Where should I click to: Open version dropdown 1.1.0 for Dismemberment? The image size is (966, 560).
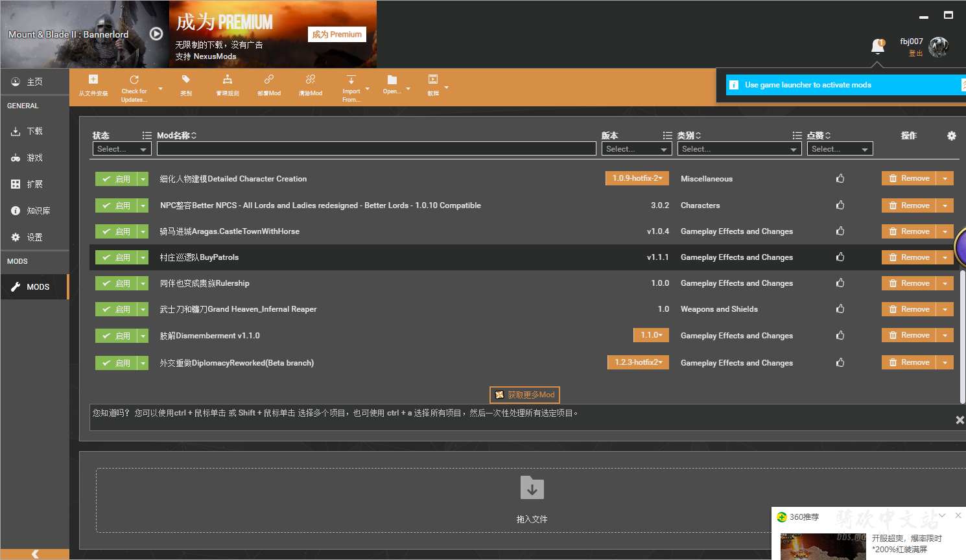coord(651,335)
